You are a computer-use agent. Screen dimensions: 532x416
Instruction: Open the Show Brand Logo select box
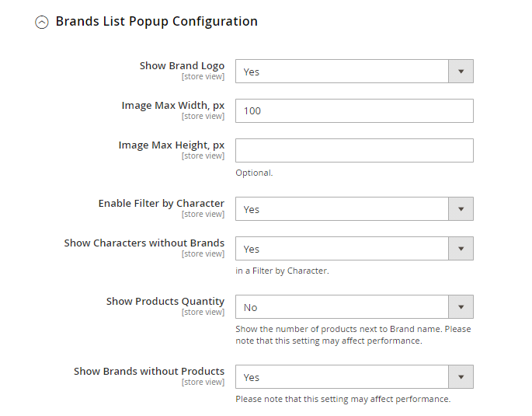(342, 72)
